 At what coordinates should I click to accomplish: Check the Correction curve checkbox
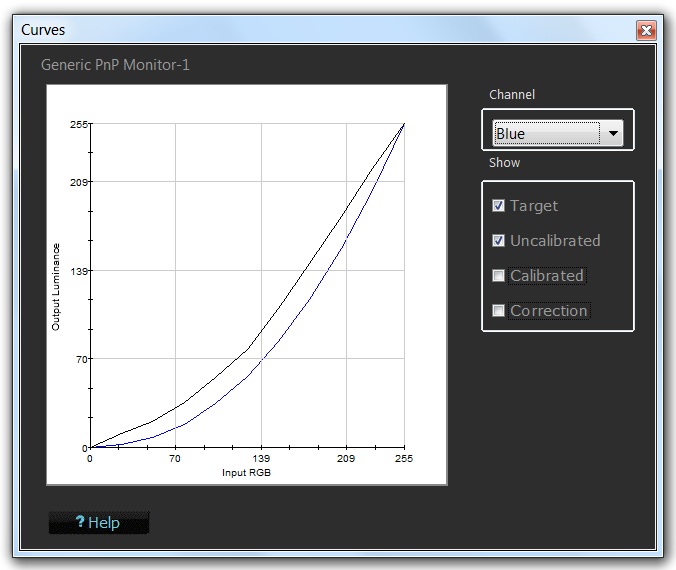(498, 310)
